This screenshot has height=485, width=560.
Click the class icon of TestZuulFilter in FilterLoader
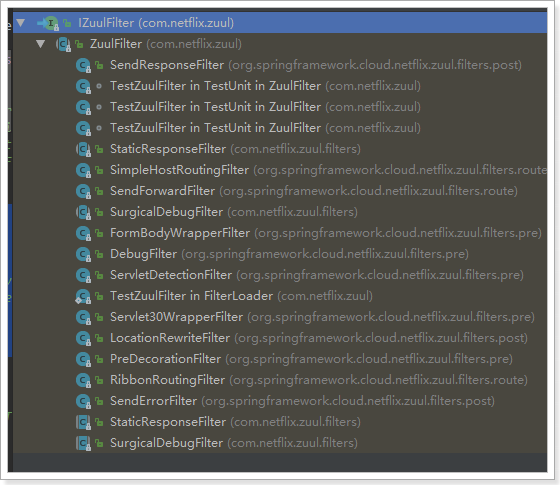point(84,296)
